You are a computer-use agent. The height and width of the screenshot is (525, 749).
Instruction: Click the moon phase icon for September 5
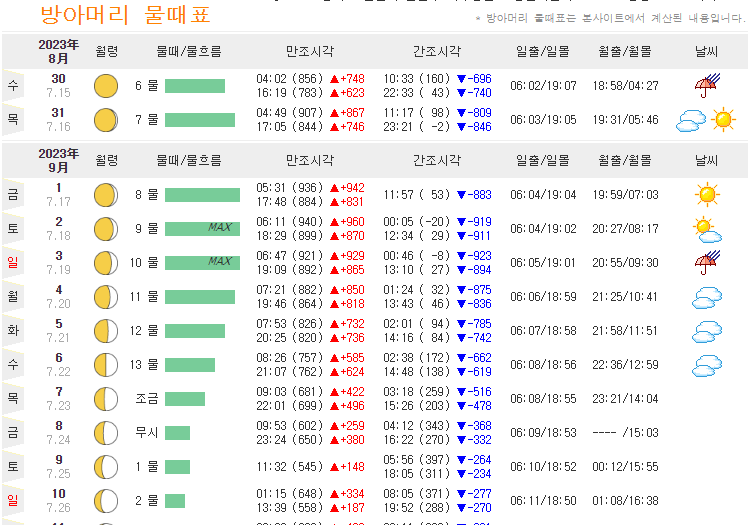(x=106, y=331)
